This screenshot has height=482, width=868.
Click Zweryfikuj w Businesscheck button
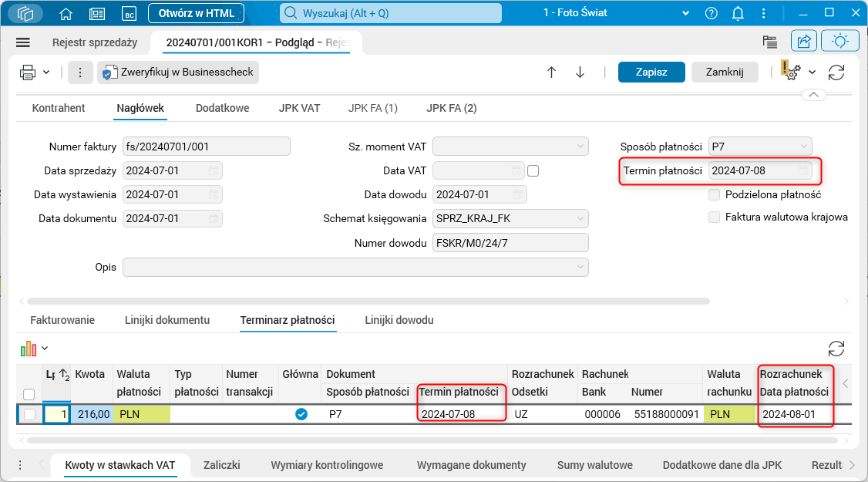178,72
